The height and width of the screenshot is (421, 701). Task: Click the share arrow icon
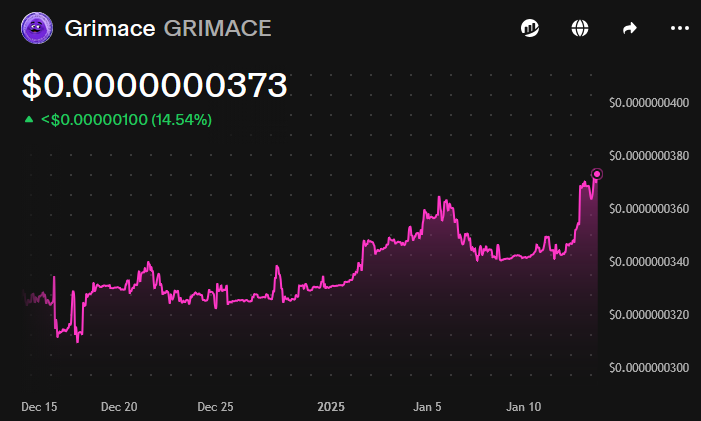click(x=629, y=28)
